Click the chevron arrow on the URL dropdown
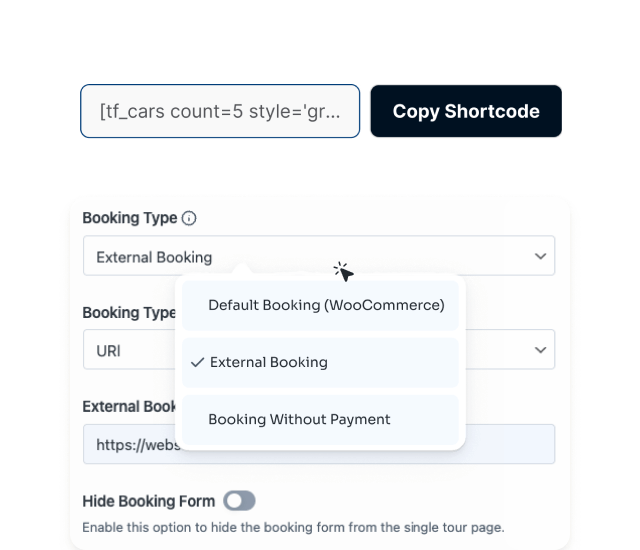Viewport: 640px width, 550px height. click(x=540, y=350)
